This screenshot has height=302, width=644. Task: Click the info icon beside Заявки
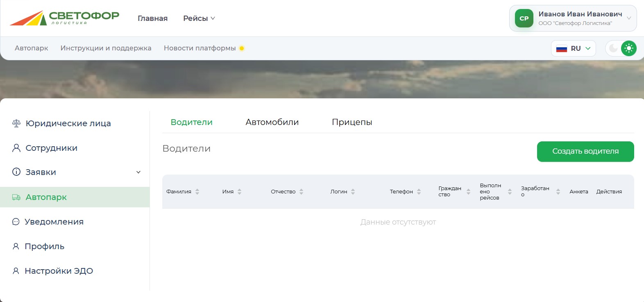[16, 172]
